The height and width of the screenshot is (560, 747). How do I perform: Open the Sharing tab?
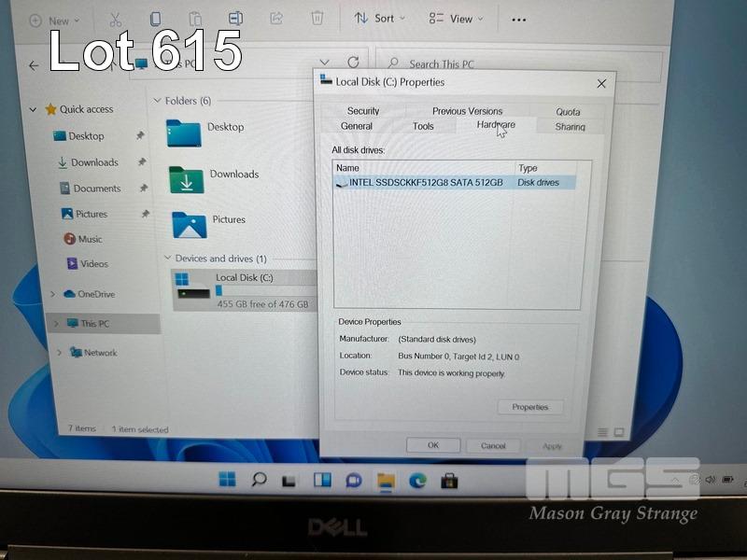[x=570, y=127]
